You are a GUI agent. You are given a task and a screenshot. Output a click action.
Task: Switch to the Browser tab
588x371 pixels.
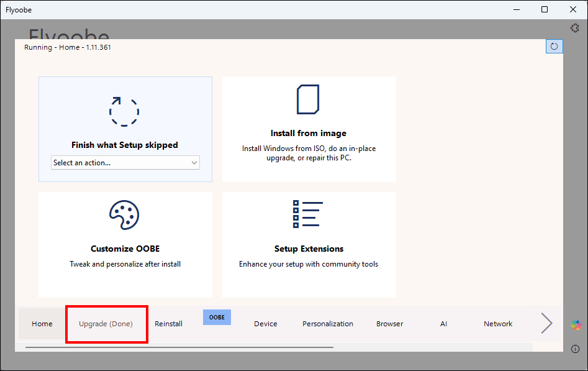390,324
